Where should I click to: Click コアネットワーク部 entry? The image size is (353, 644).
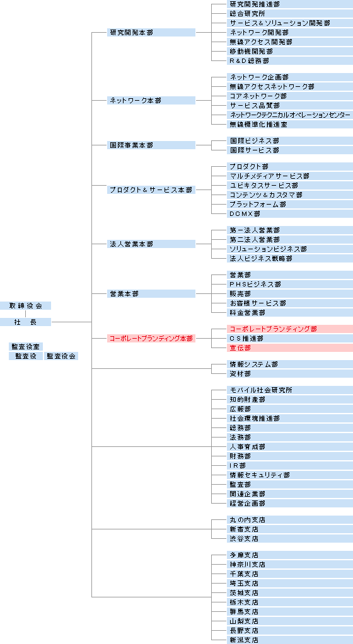pos(290,96)
